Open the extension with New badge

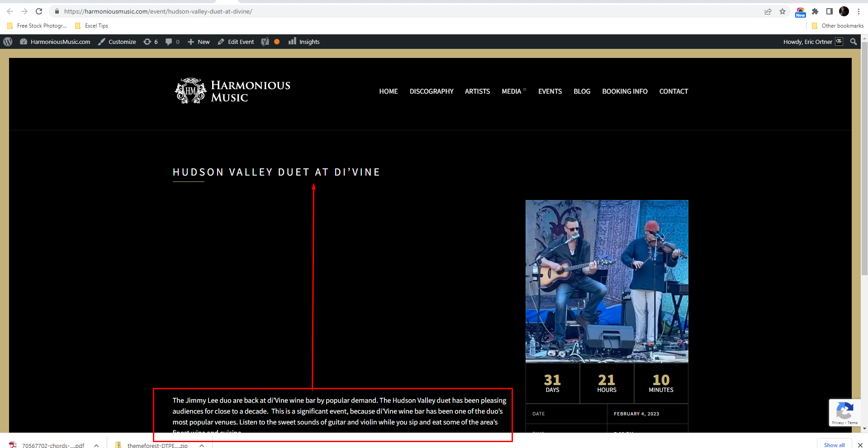800,12
